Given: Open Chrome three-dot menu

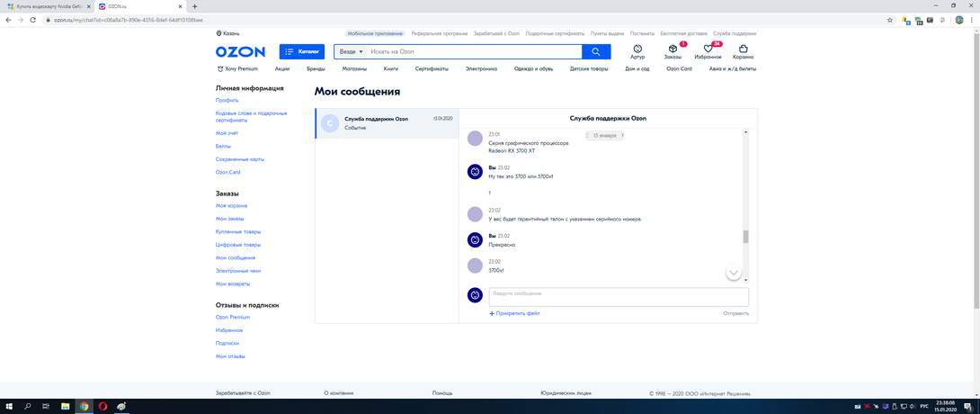Looking at the screenshot, I should pyautogui.click(x=973, y=20).
